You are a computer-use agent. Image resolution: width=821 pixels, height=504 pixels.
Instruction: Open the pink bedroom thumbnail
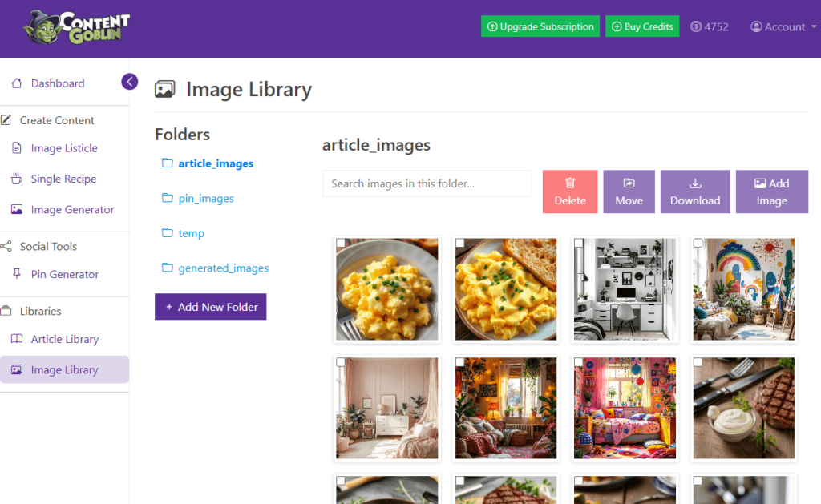[387, 408]
